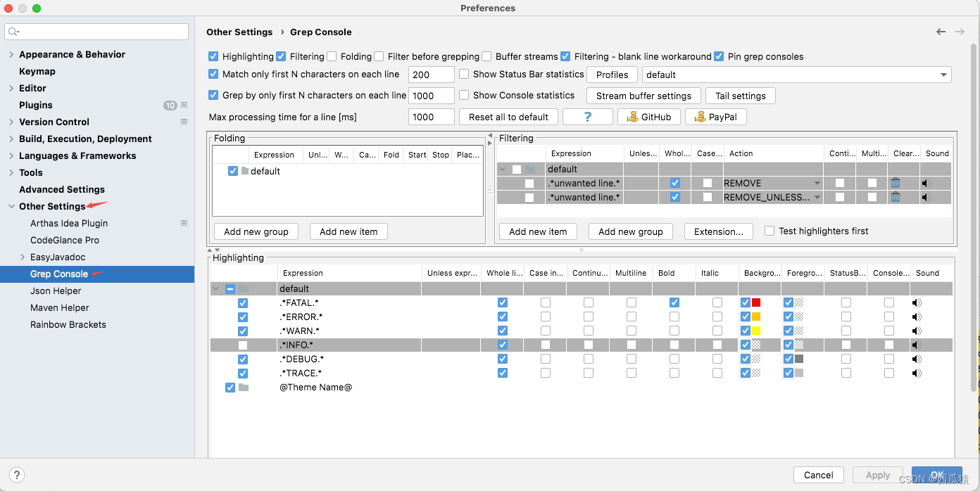This screenshot has width=980, height=491.
Task: Open Tail settings
Action: (741, 96)
